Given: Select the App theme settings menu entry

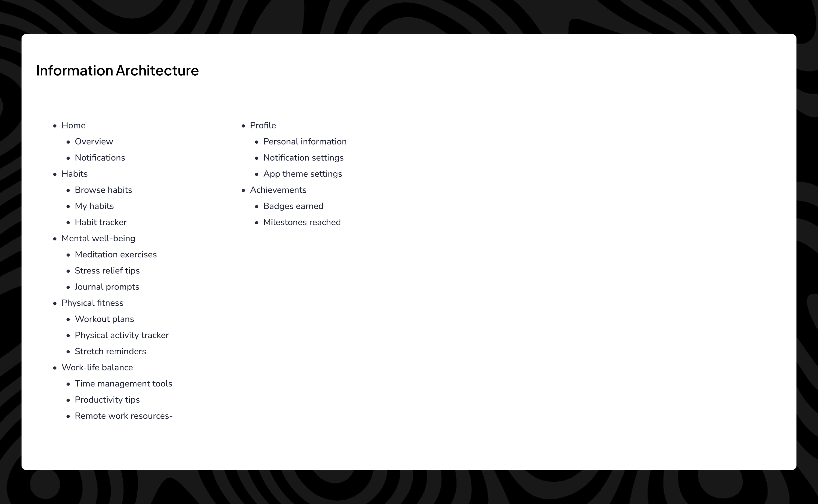Looking at the screenshot, I should (303, 173).
